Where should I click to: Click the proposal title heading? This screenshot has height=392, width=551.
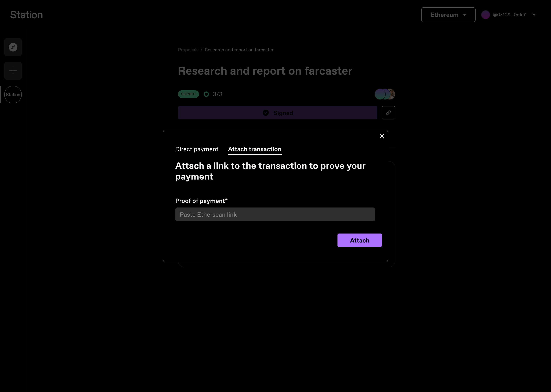click(265, 71)
